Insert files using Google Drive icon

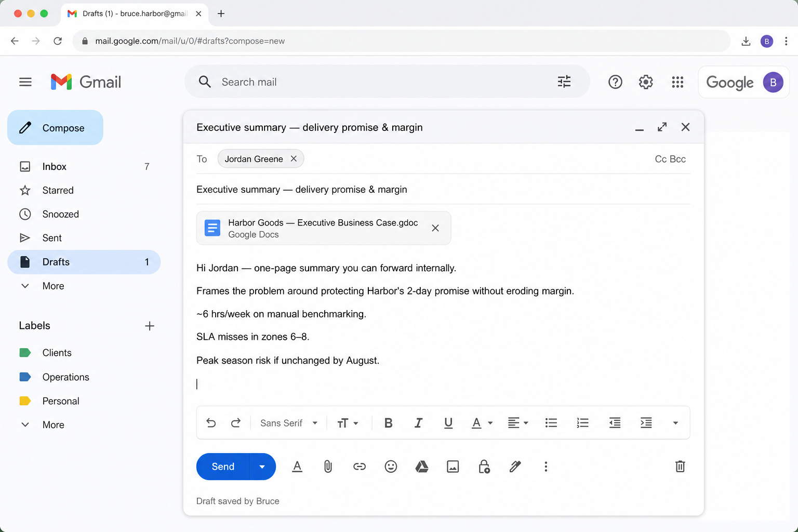(x=422, y=467)
